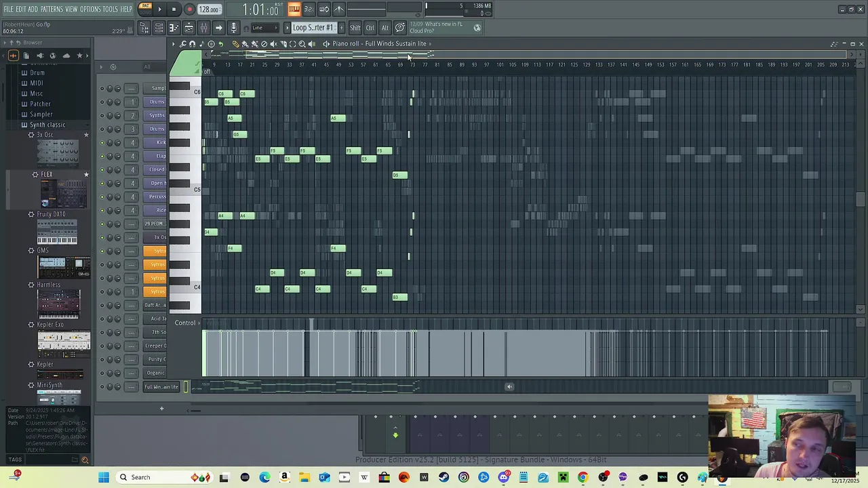Viewport: 868px width, 488px height.
Task: Select the FLEX preset in Browser
Action: (46, 175)
